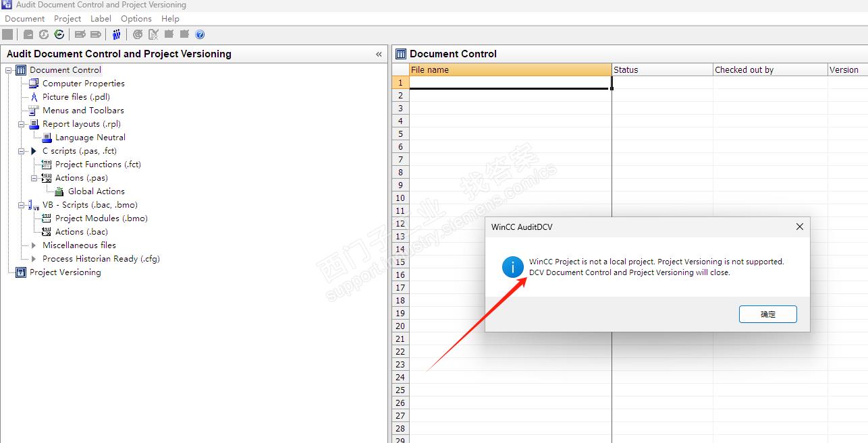Click the first gray puzzle-piece toolbar icon

click(x=169, y=34)
